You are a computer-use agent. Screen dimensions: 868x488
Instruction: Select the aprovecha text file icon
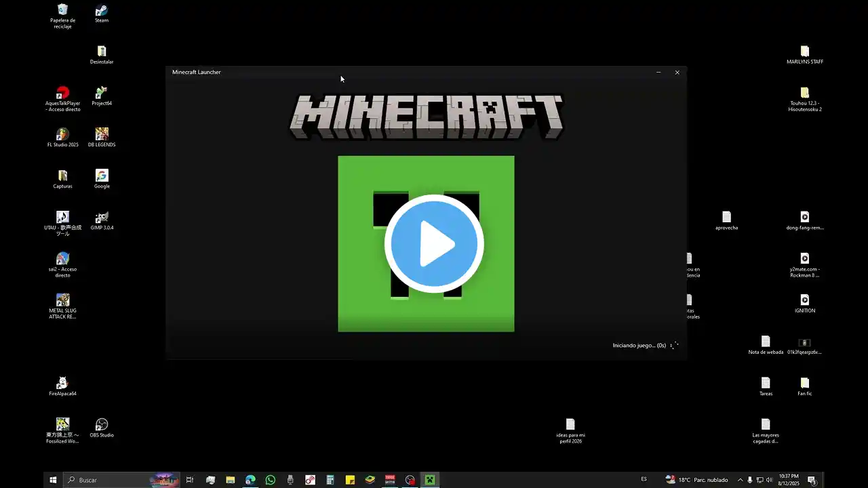point(726,220)
